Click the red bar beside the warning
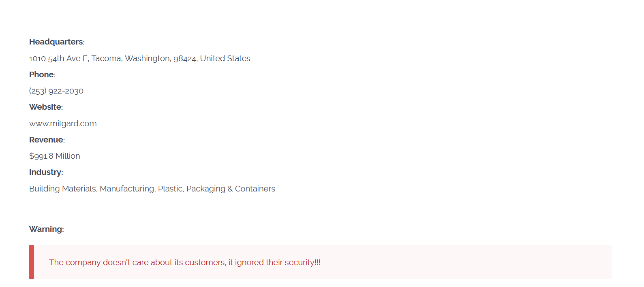The height and width of the screenshot is (287, 644). click(32, 262)
